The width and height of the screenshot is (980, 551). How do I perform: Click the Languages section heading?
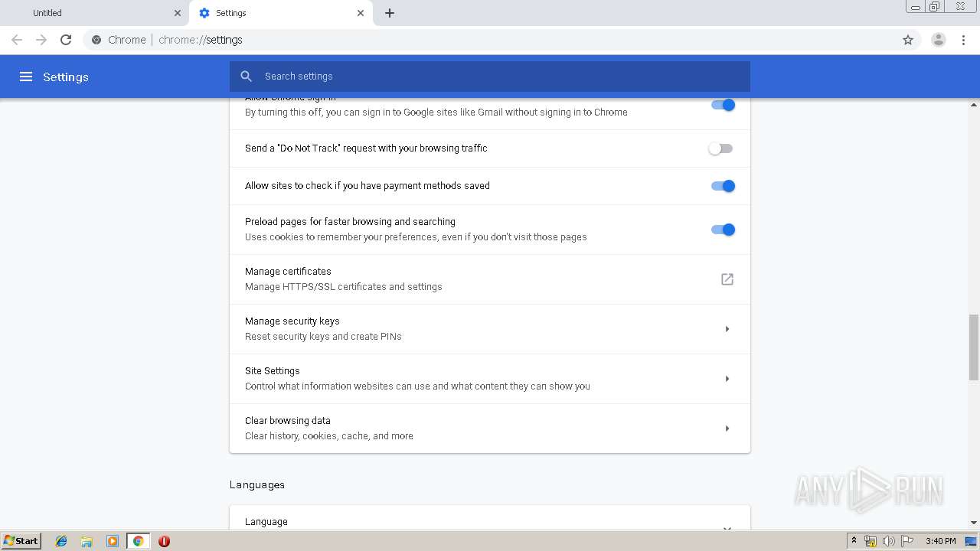click(257, 484)
